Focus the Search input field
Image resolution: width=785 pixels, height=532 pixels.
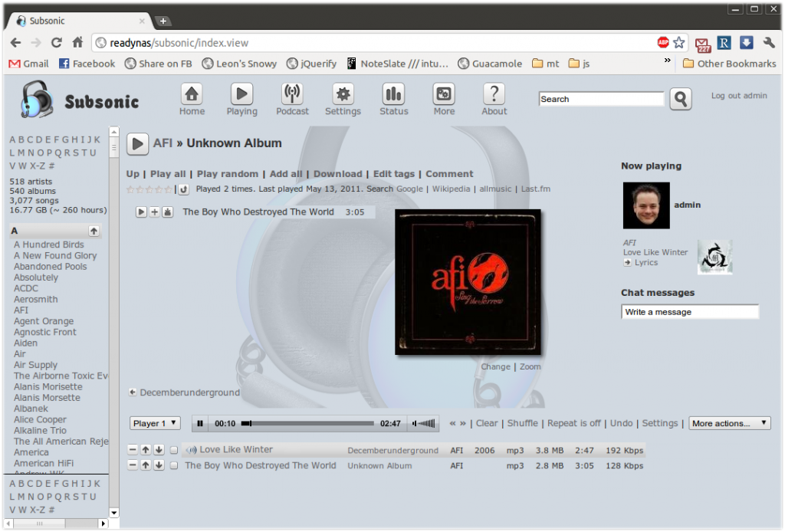601,99
